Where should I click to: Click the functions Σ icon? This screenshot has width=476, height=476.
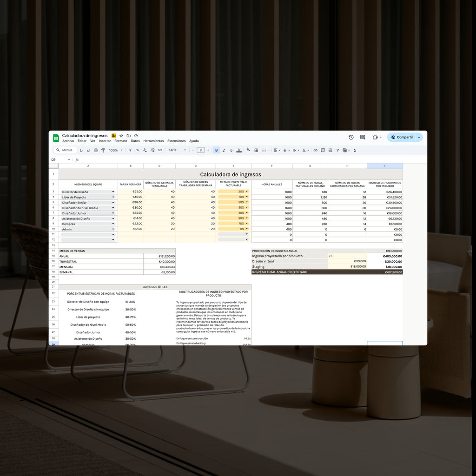(354, 150)
